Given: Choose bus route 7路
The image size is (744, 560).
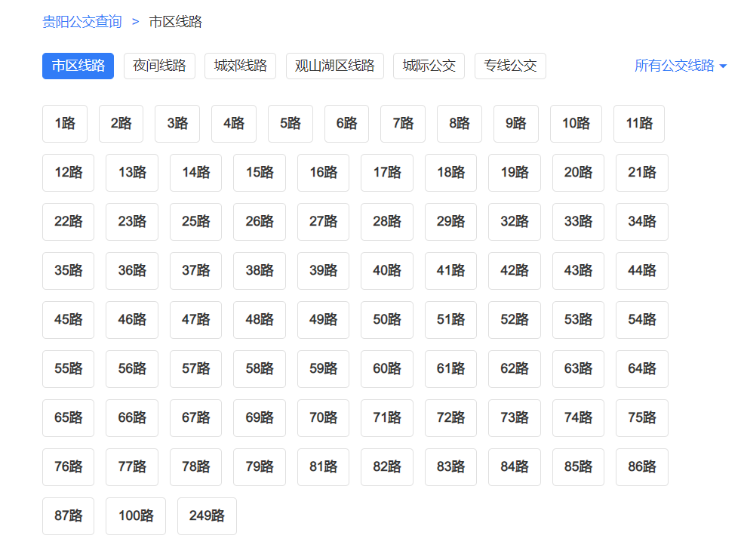Looking at the screenshot, I should pos(403,124).
